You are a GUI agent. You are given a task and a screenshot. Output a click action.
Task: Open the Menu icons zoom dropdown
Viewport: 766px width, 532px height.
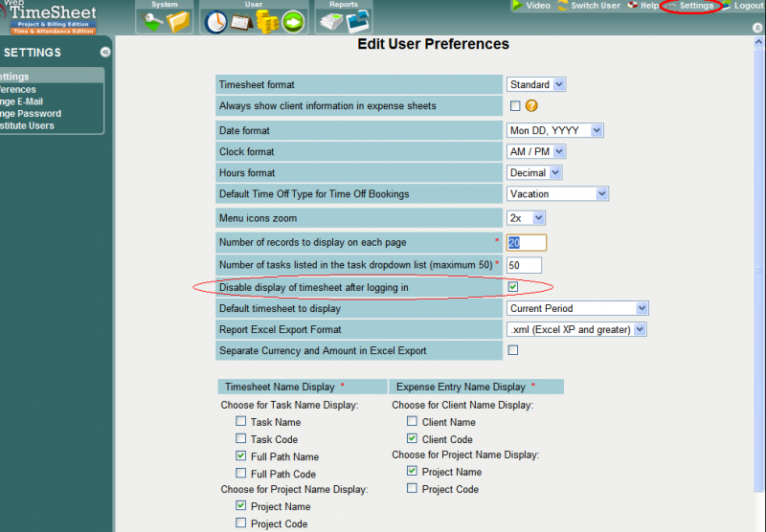tap(526, 218)
